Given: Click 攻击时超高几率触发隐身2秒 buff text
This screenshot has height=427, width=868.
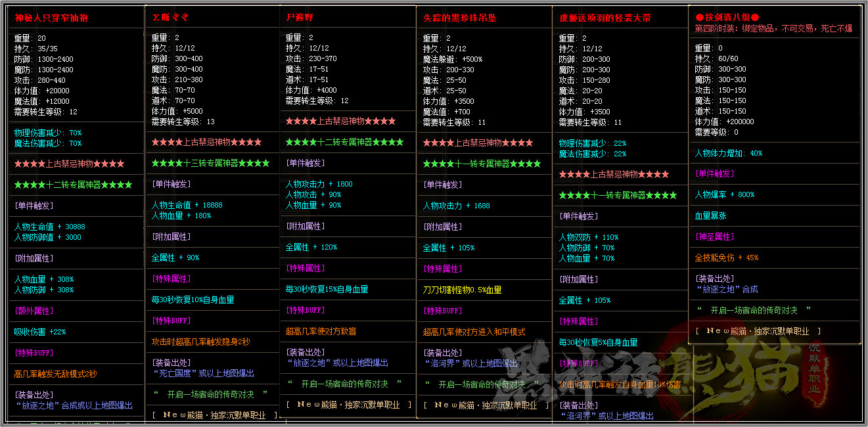Looking at the screenshot, I should 200,342.
